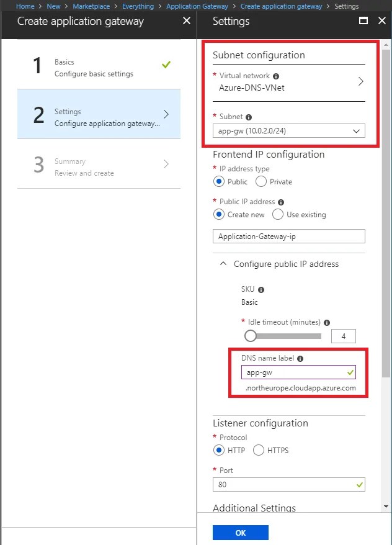
Task: Click the OK button
Action: (x=241, y=533)
